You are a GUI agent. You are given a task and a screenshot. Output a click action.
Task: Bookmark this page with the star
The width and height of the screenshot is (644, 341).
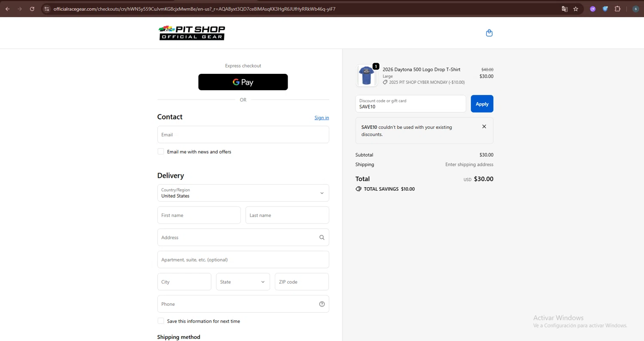[576, 9]
